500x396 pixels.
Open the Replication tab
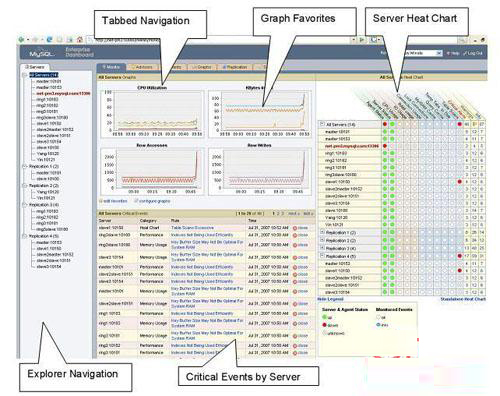pyautogui.click(x=235, y=67)
